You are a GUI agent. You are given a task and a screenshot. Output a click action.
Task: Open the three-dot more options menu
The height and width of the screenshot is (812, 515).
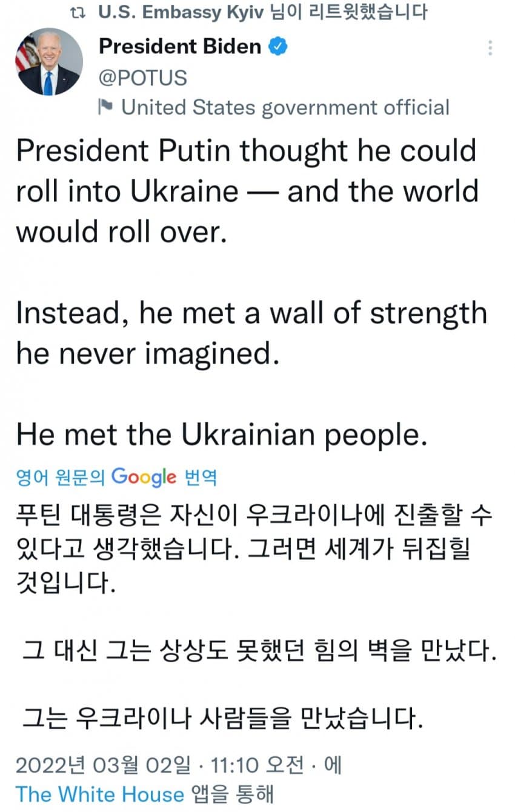490,47
